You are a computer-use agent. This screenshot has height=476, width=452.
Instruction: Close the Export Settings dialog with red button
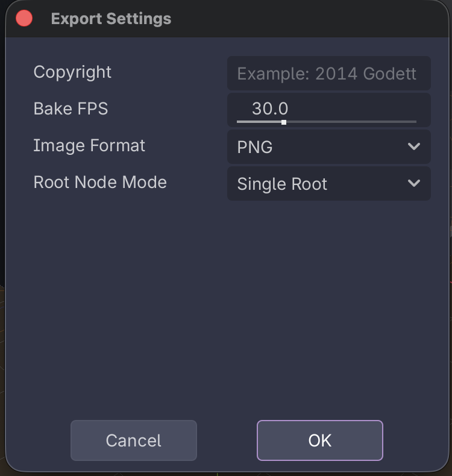(x=24, y=18)
